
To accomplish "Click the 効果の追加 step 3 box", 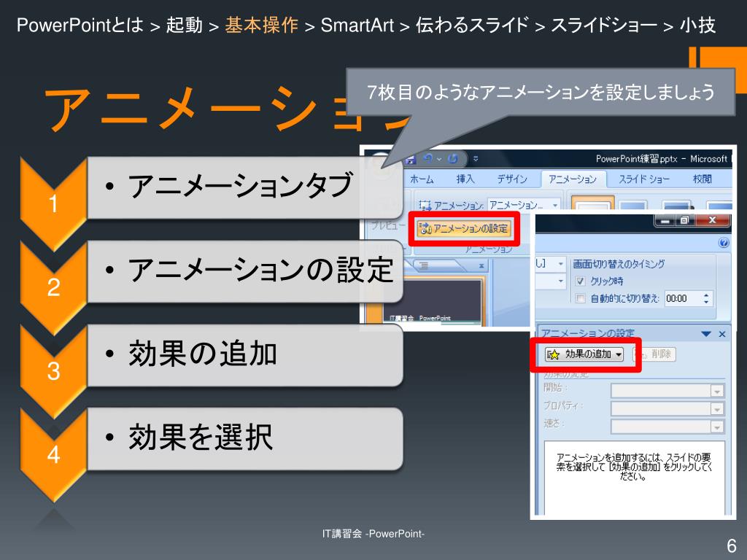I will [245, 355].
